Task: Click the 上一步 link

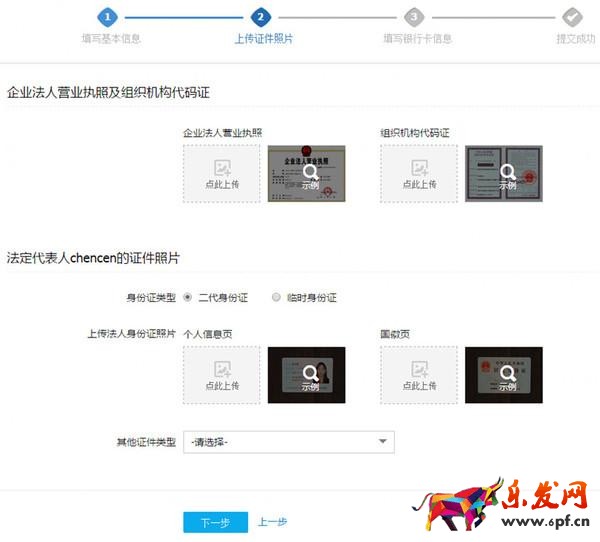Action: [272, 522]
